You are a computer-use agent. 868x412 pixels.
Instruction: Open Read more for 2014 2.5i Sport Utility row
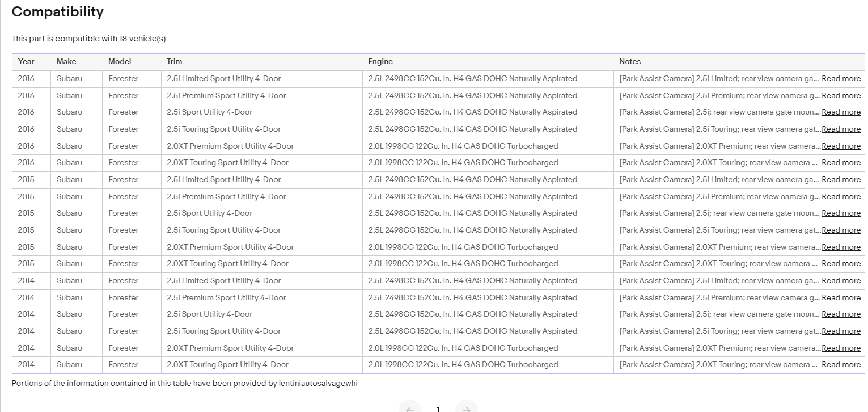[841, 314]
